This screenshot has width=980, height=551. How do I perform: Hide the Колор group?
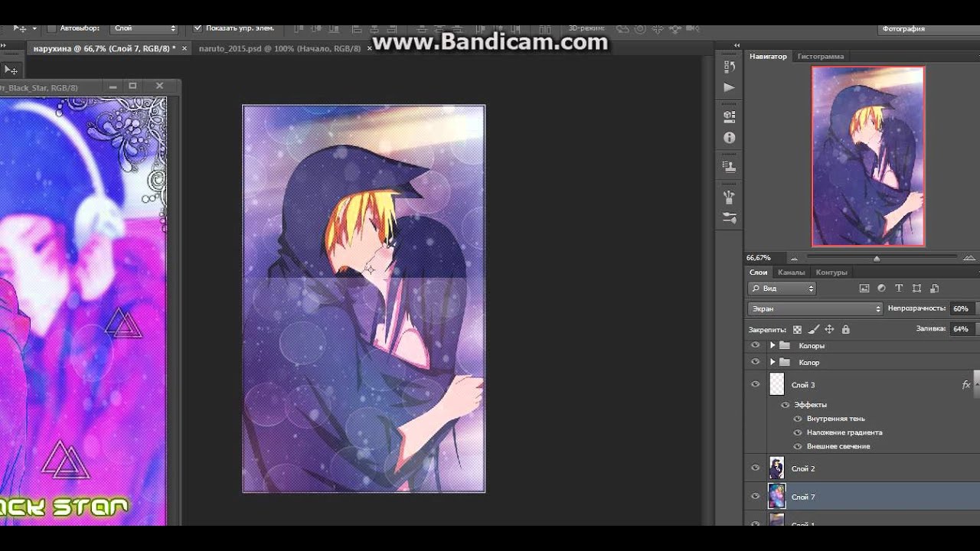point(756,362)
